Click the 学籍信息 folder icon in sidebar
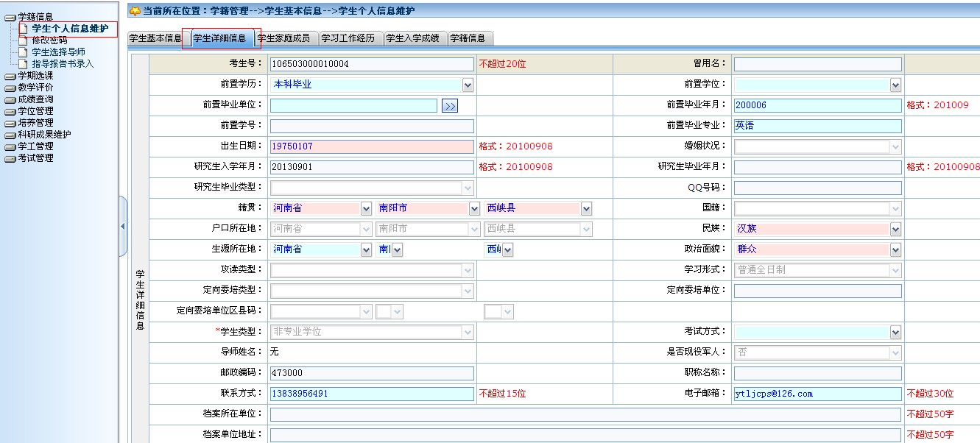The image size is (980, 443). 10,17
